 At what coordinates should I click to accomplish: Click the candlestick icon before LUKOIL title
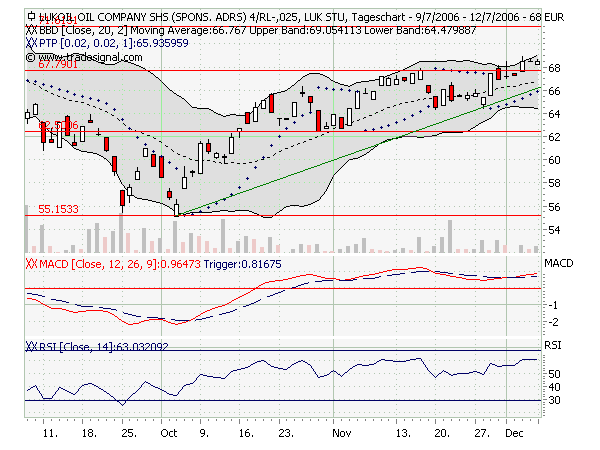31,16
